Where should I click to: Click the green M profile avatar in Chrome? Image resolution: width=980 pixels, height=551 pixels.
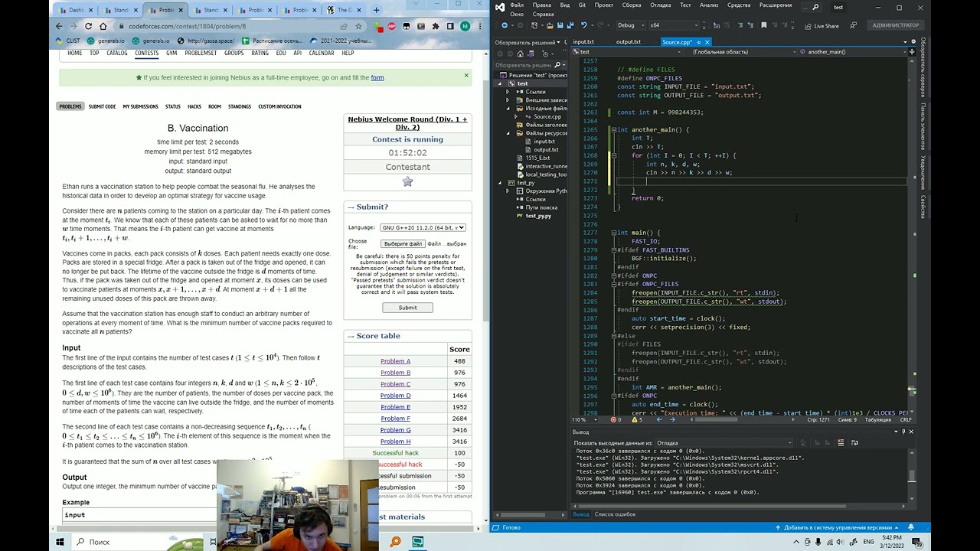465,26
